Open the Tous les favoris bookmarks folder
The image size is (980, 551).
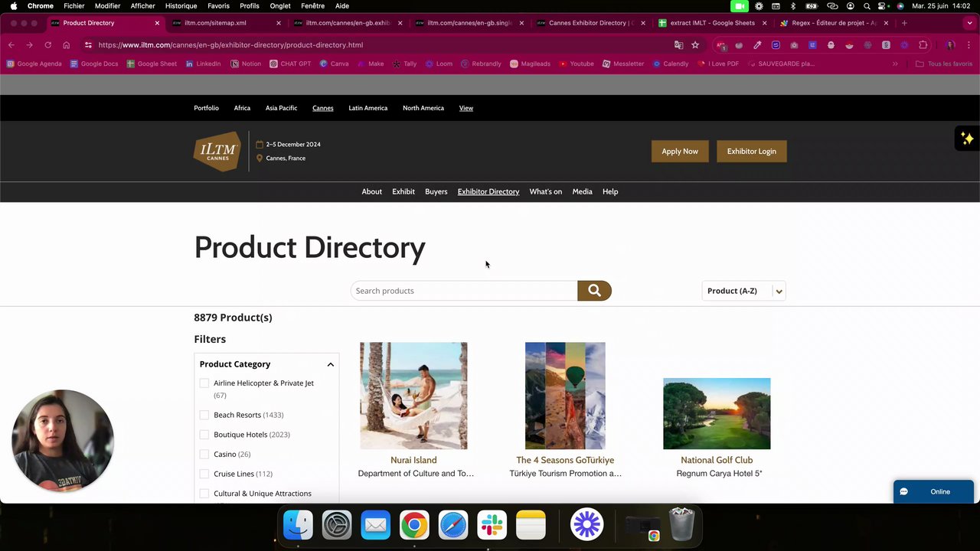click(x=944, y=64)
